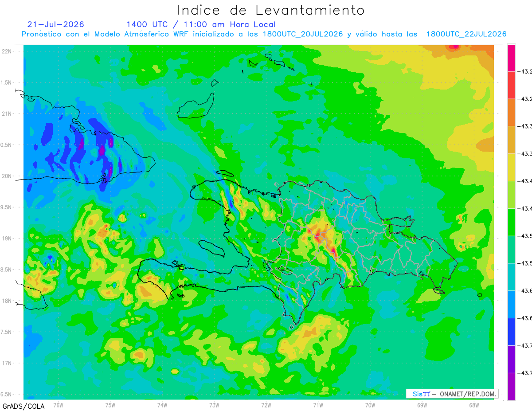The image size is (532, 411).
Task: Click the '75W' longitude label
Action: click(x=110, y=405)
